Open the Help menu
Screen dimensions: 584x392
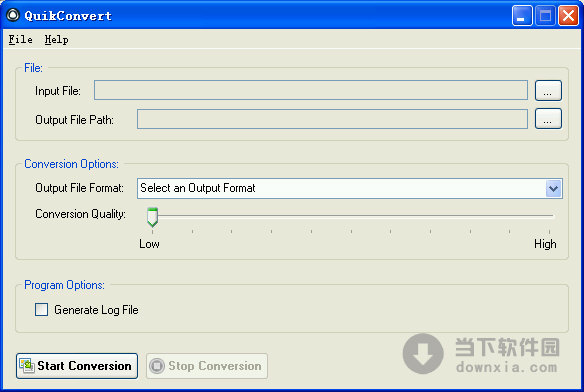tap(56, 39)
